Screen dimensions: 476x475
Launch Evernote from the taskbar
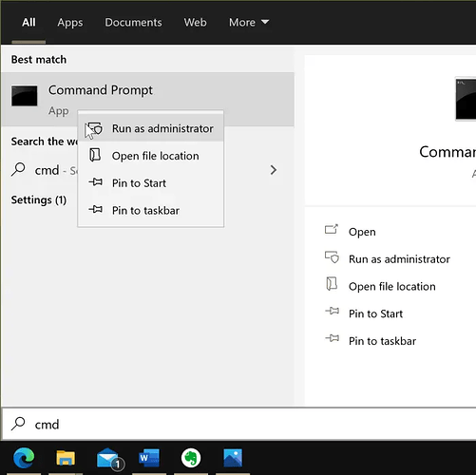(191, 458)
